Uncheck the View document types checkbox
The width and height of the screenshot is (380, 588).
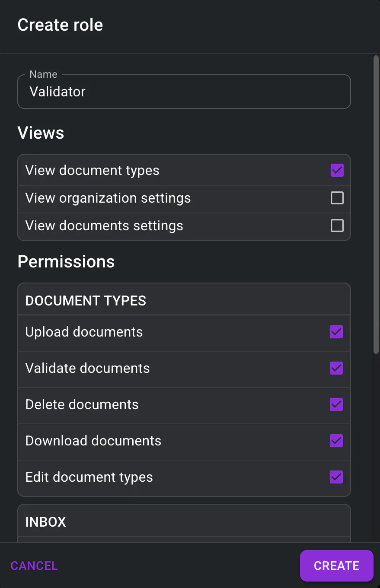[x=337, y=170]
